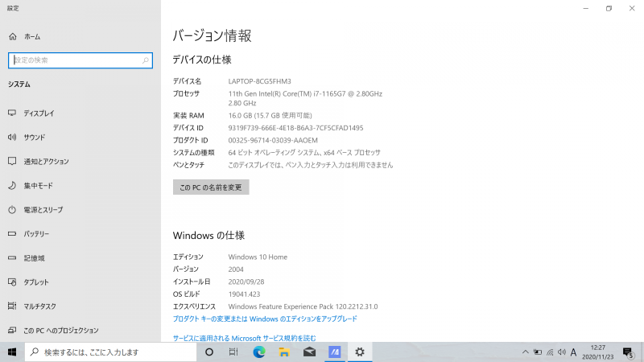
Task: Open the Wi-Fi network tray icon
Action: tap(550, 352)
